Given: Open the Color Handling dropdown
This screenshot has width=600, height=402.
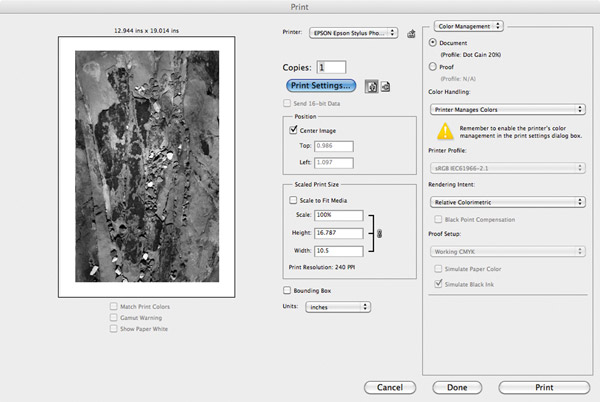Looking at the screenshot, I should (508, 109).
